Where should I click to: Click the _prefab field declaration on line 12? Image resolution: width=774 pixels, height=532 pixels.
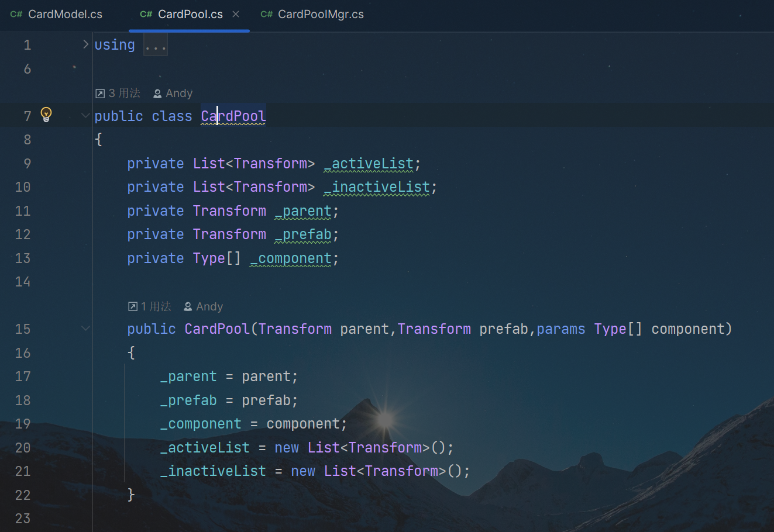(303, 234)
